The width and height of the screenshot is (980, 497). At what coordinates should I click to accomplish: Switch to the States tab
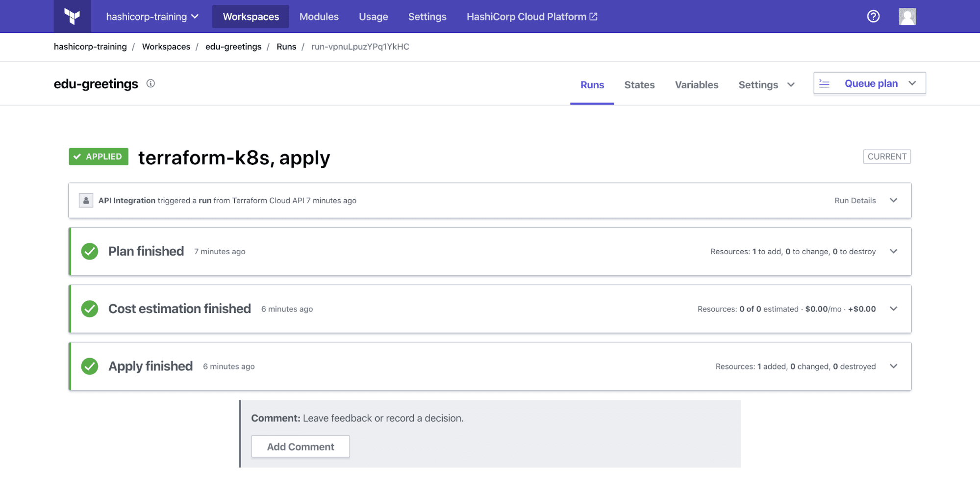click(639, 85)
